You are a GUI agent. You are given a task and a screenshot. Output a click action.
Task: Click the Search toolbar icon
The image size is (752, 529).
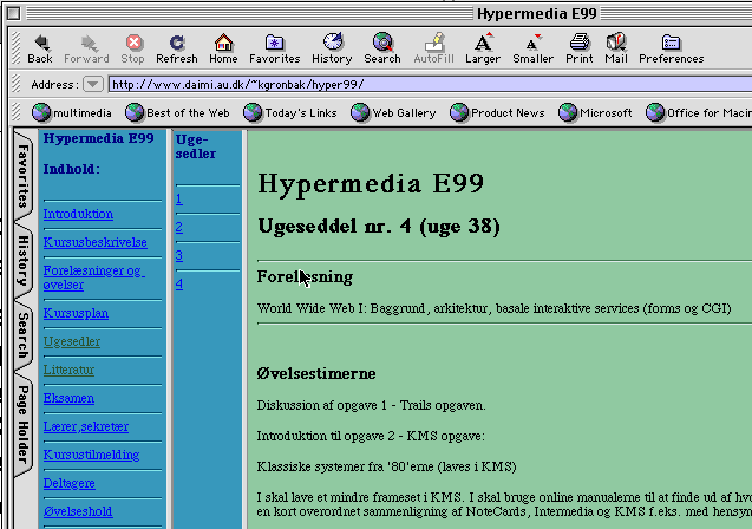(x=382, y=42)
